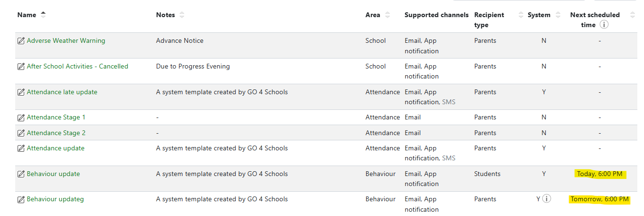The height and width of the screenshot is (216, 644).
Task: Click edit icon beside Attendance Stage 1
Action: pos(21,118)
